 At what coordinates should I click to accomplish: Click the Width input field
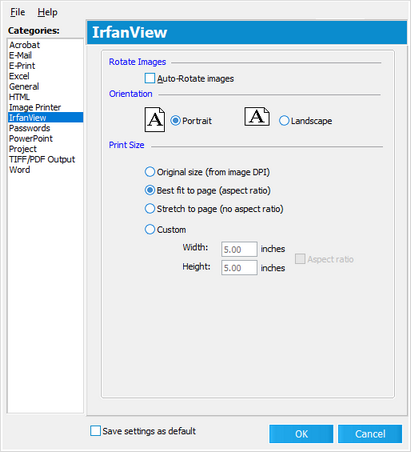pos(239,249)
